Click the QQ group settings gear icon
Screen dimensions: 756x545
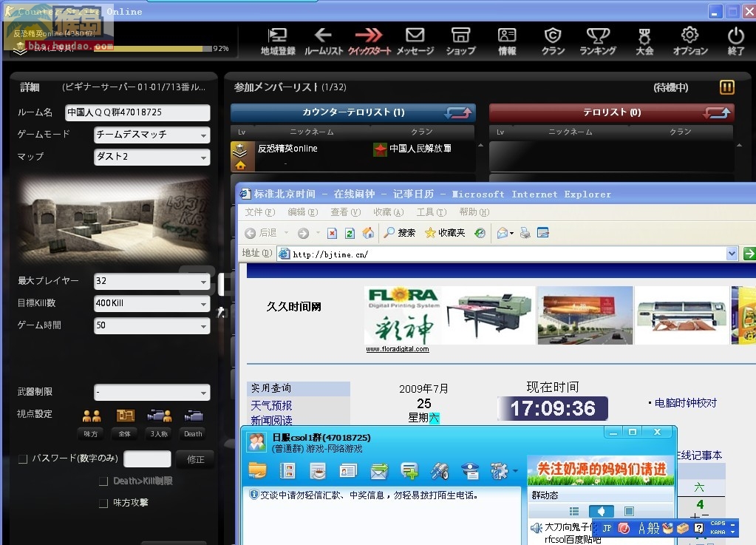[x=500, y=470]
